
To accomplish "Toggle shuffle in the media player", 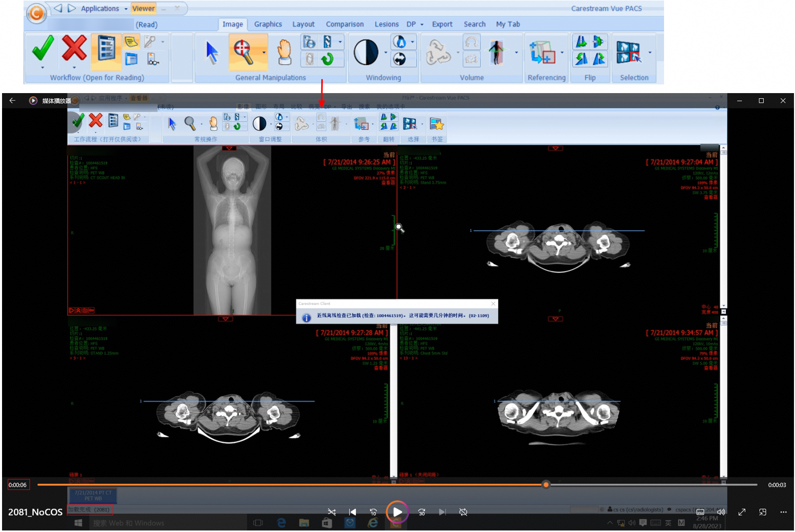I will point(332,512).
